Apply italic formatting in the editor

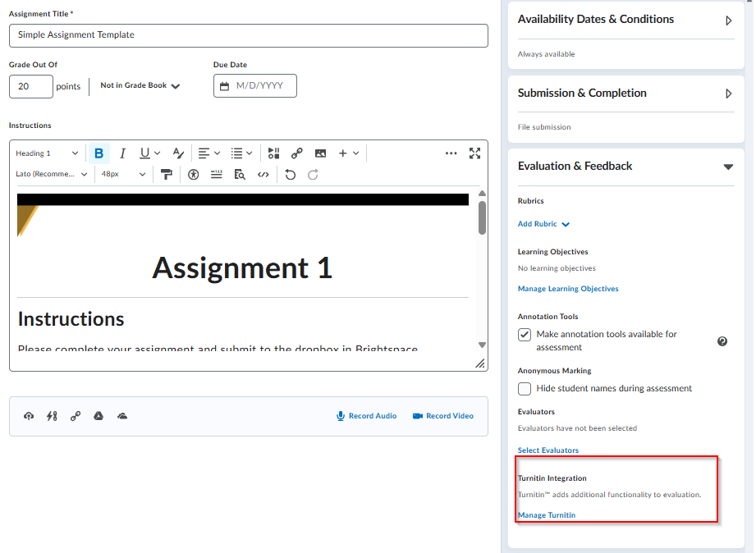click(x=122, y=153)
